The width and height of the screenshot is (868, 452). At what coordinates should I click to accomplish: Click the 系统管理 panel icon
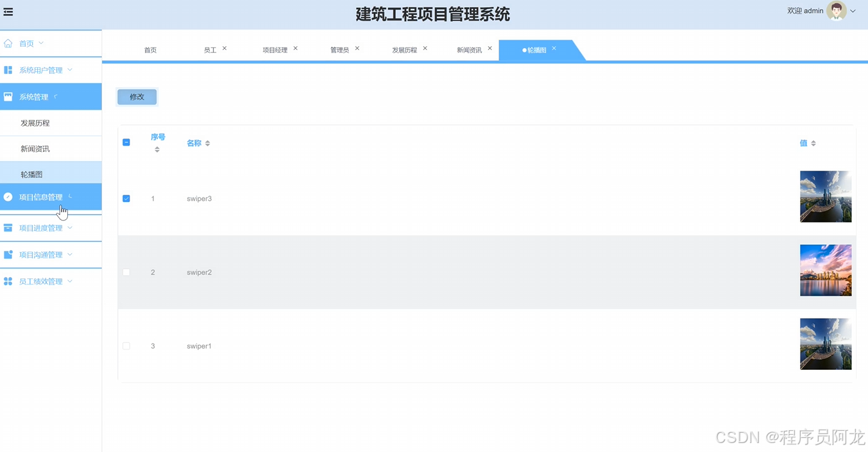click(x=8, y=96)
